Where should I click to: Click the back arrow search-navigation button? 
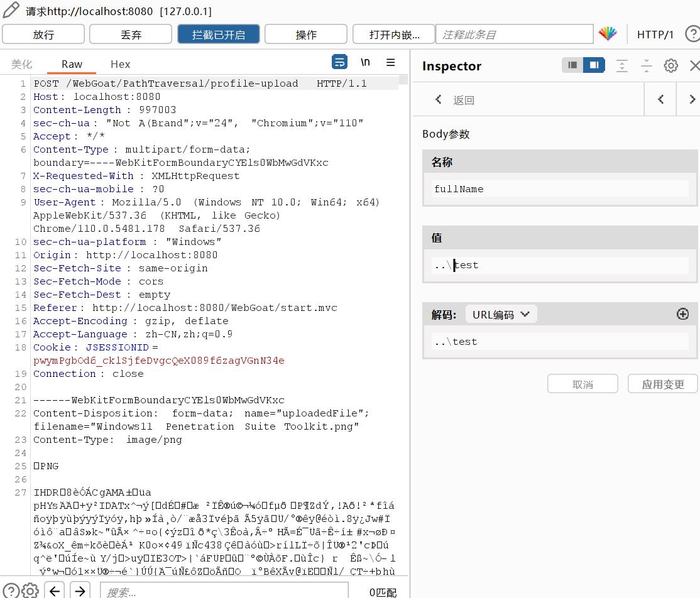55,591
